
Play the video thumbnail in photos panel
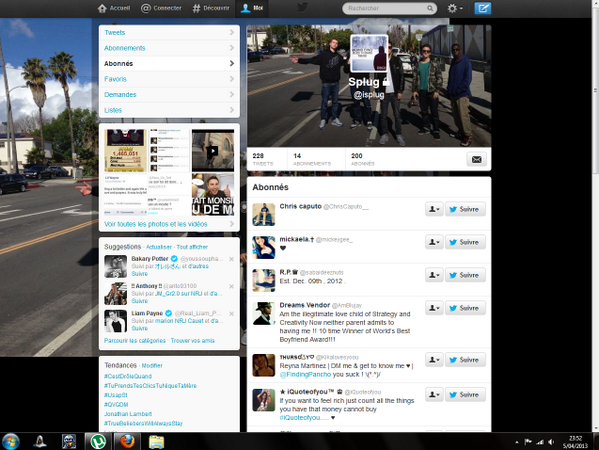coord(213,151)
